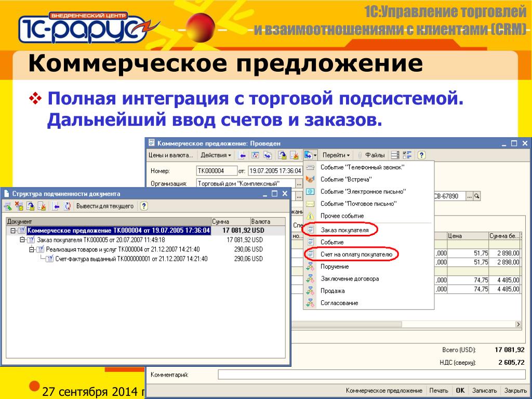This screenshot has height=399, width=532.
Task: Click green pencil edit icon in Структура подчиненности toolbar
Action: coord(7,206)
